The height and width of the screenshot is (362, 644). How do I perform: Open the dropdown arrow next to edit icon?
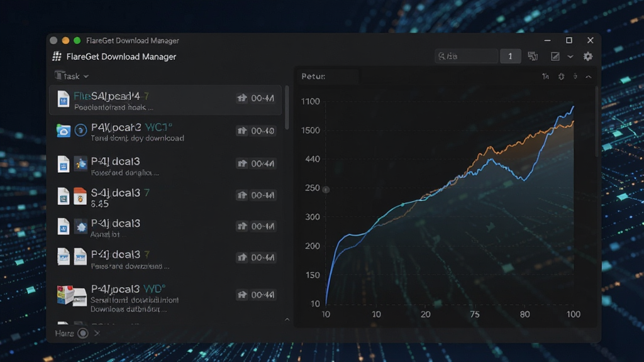click(570, 57)
